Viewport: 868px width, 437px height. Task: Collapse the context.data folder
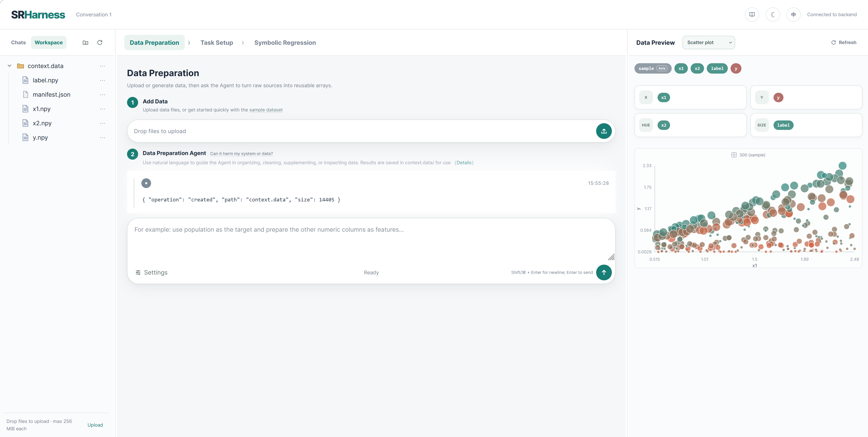[9, 66]
